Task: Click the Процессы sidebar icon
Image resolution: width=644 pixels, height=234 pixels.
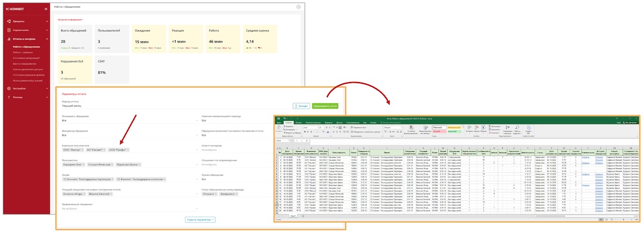Action: 9,21
